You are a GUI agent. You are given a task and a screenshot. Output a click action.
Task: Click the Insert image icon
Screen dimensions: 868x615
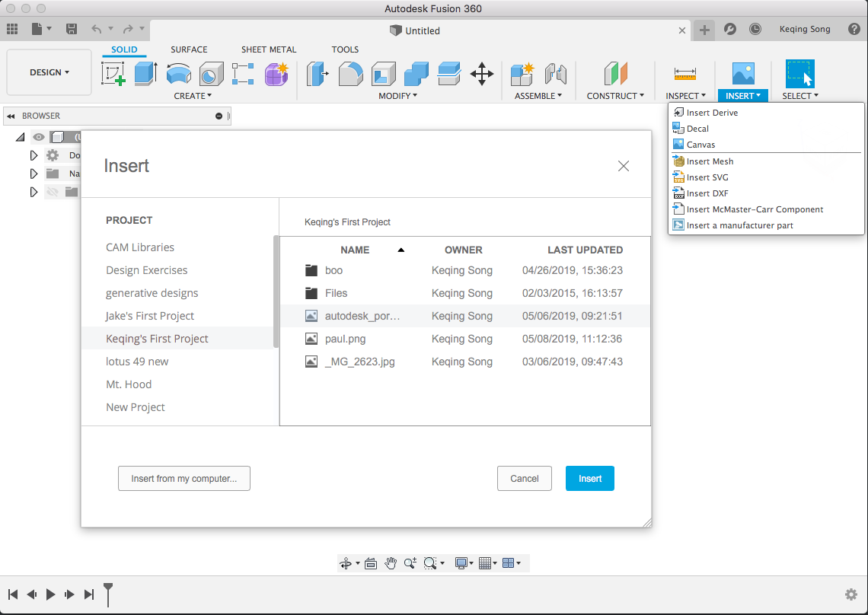743,74
